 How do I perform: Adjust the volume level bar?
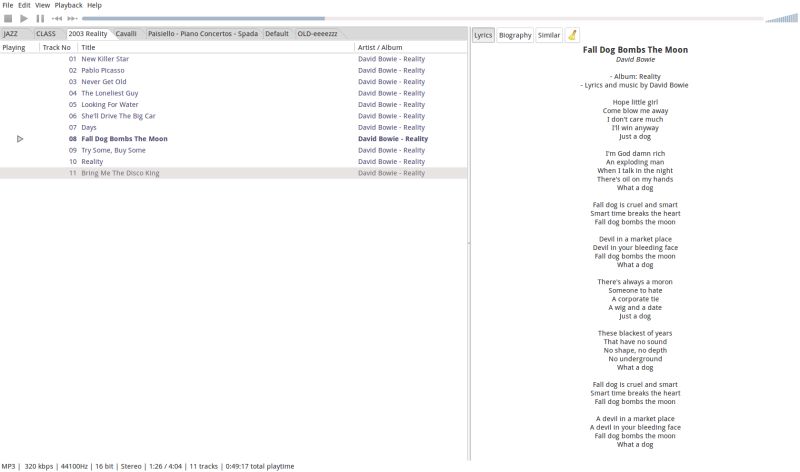pyautogui.click(x=782, y=18)
